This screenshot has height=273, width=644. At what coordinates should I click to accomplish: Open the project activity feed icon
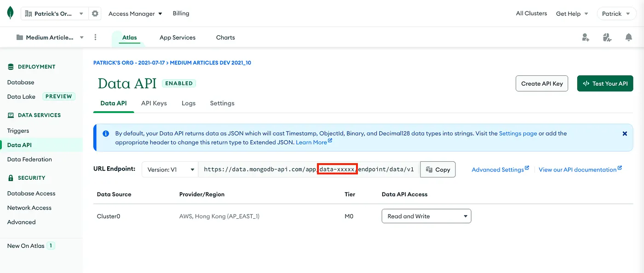[x=607, y=37]
